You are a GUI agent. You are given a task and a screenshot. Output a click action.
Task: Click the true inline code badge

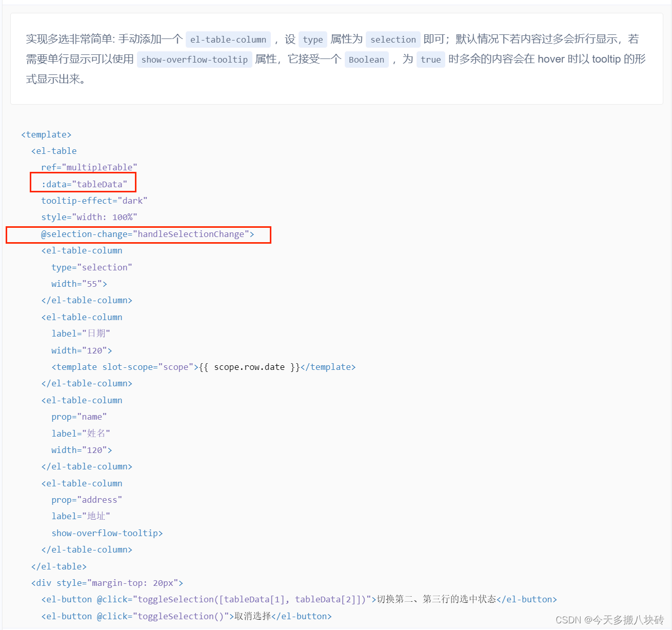[x=430, y=60]
